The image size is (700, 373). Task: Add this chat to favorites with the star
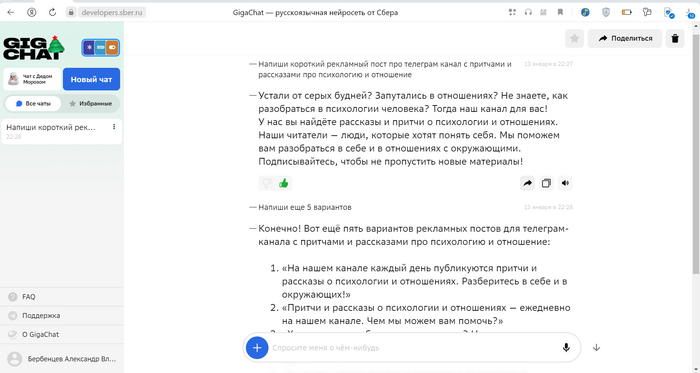pos(575,38)
